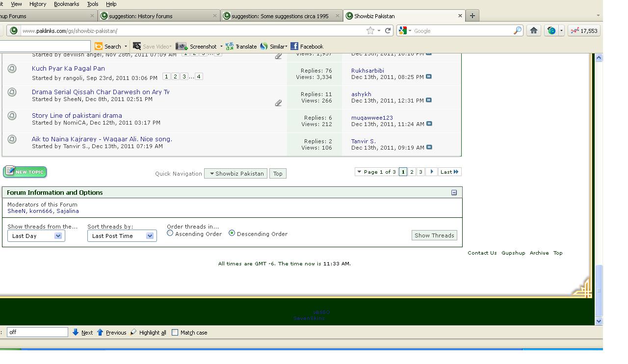Click the Find Next blue arrow
This screenshot has height=364, width=628.
coord(76,332)
